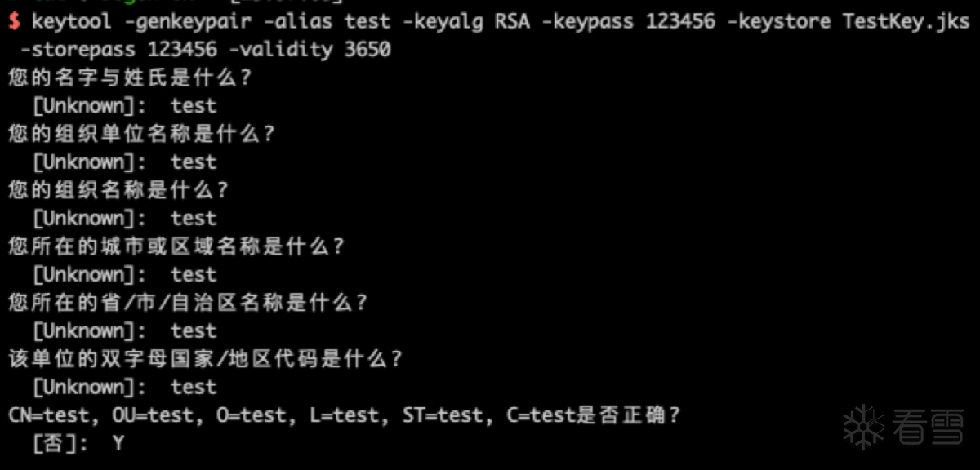Click the test answer under the country code question
The image size is (980, 470).
194,387
